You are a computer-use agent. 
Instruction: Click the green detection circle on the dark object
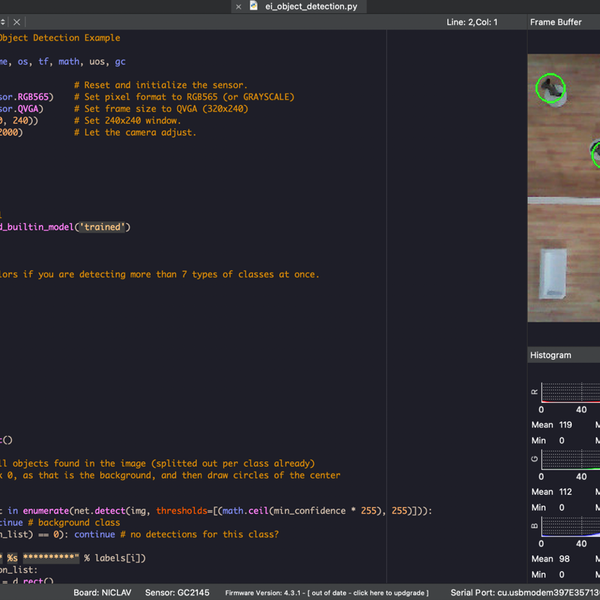coord(550,89)
